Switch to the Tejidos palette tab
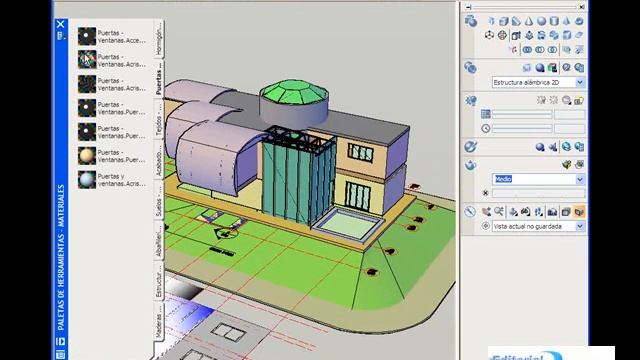 pyautogui.click(x=159, y=119)
